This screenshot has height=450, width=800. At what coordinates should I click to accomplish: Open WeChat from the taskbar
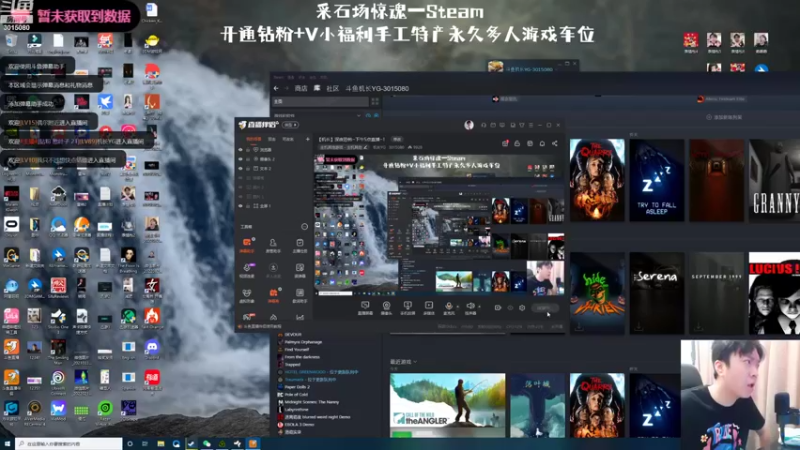pos(206,444)
